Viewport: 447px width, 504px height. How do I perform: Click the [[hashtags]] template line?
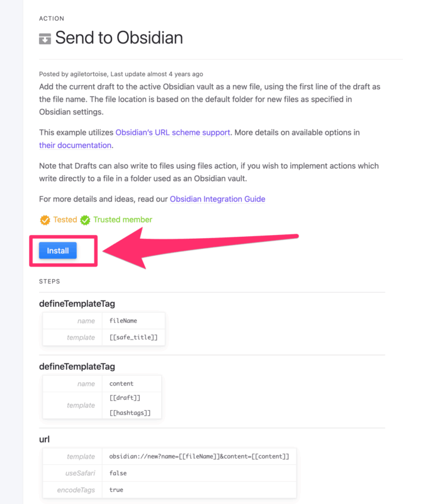coord(130,413)
